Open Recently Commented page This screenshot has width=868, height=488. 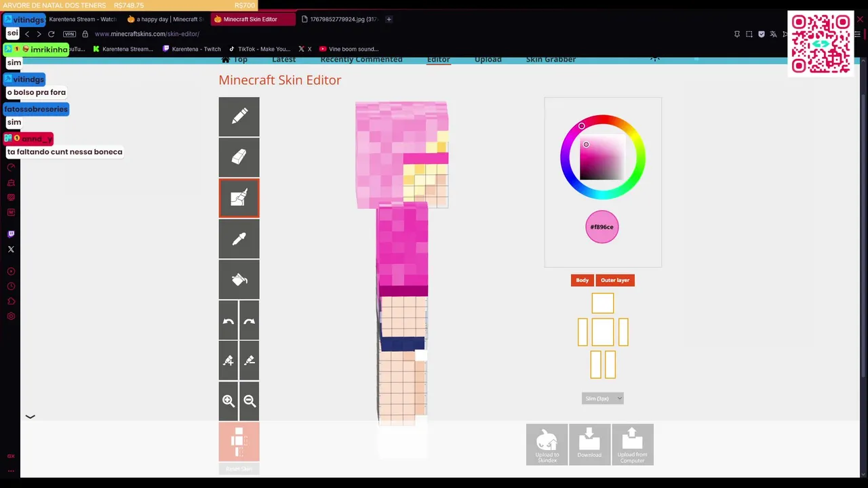(x=361, y=60)
